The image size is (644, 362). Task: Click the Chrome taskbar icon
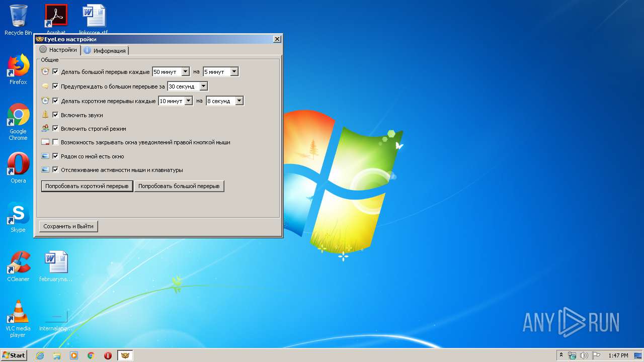coord(91,355)
